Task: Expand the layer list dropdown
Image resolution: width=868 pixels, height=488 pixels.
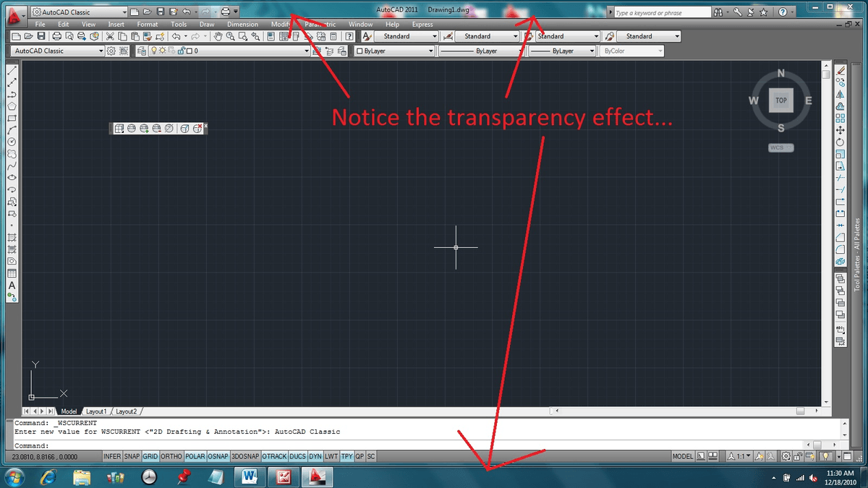Action: [307, 51]
